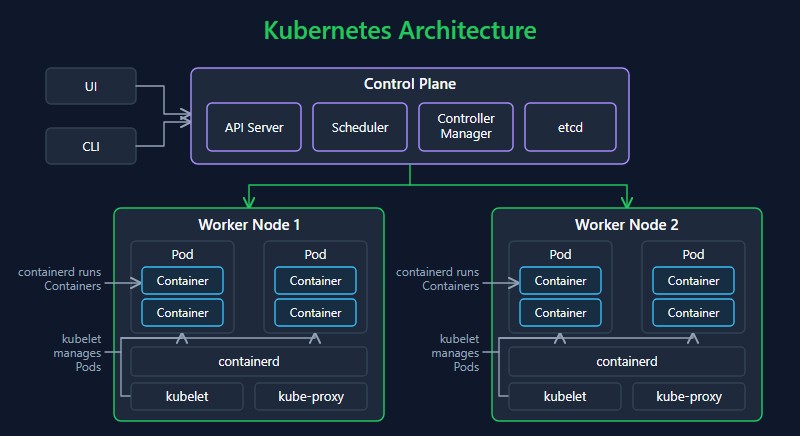Click the Worker Node 1 heading
The image size is (800, 436).
point(249,225)
